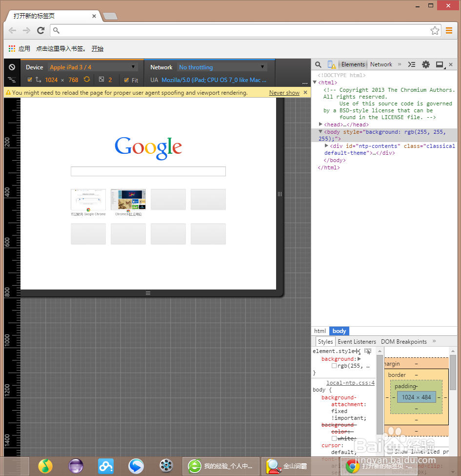This screenshot has width=461, height=476.
Task: Close the 打开新的标签页 tab
Action: click(94, 16)
